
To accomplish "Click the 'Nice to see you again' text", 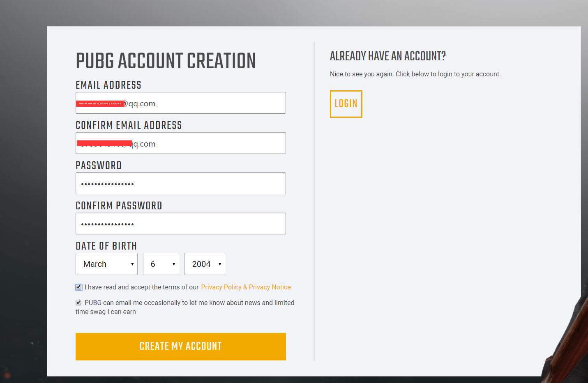I will (x=415, y=74).
